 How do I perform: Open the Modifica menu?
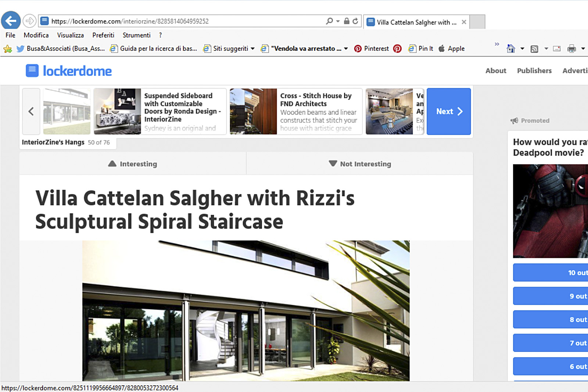(x=36, y=35)
